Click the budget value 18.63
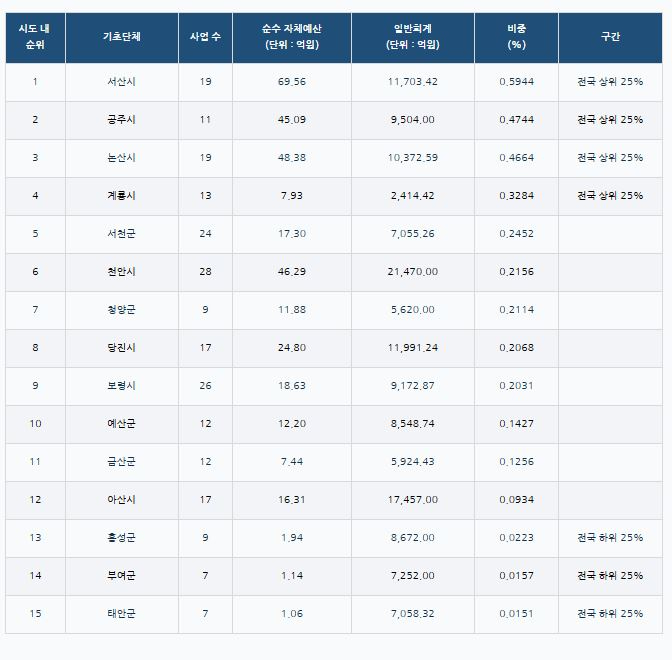This screenshot has width=672, height=660. coord(292,386)
